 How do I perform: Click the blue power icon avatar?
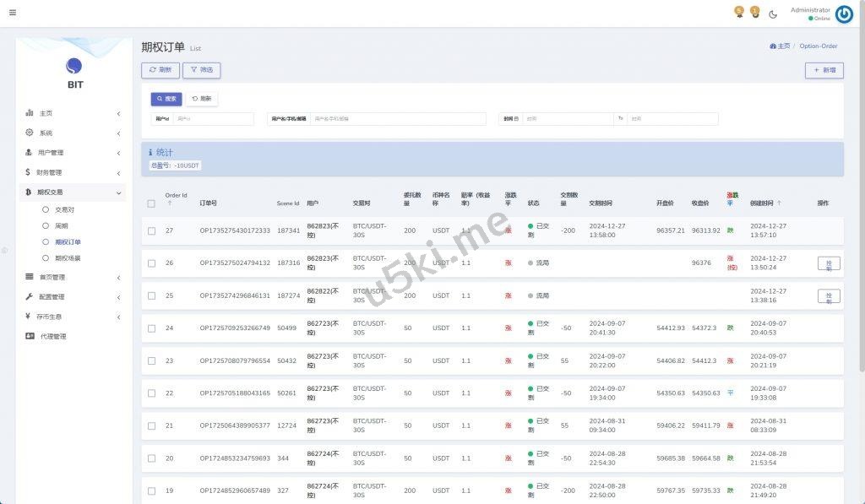[843, 14]
